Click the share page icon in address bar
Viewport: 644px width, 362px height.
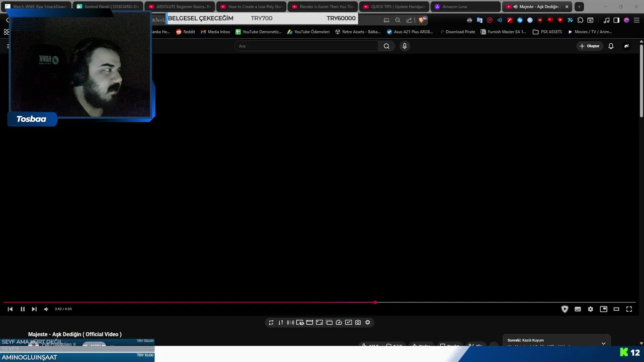point(409,20)
